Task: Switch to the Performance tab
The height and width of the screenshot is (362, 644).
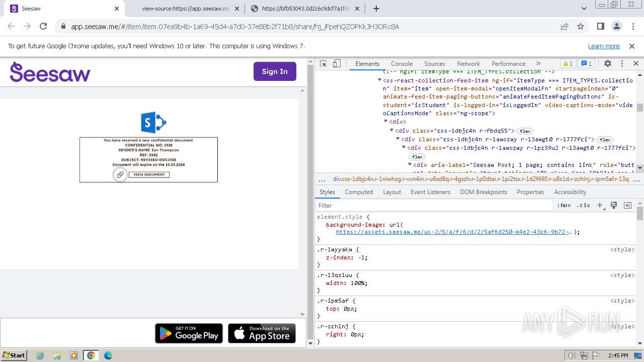Action: coord(509,64)
